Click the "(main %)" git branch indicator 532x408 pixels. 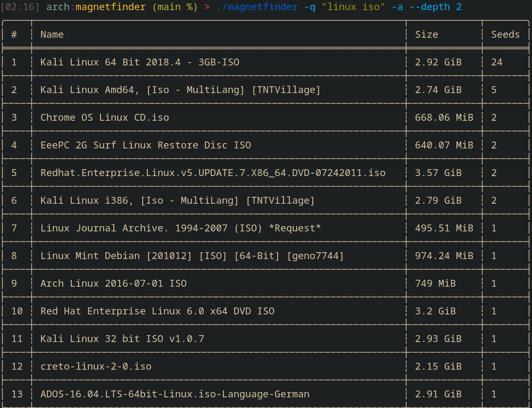174,7
